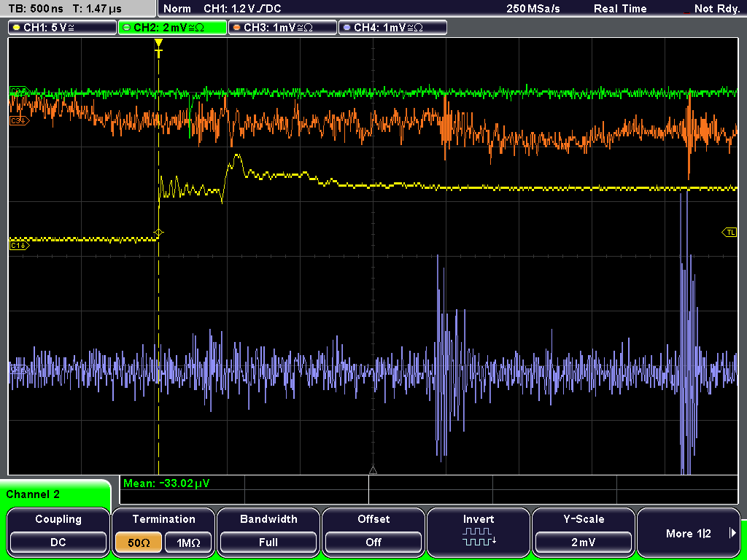Click the C2 ground level marker

(20, 90)
